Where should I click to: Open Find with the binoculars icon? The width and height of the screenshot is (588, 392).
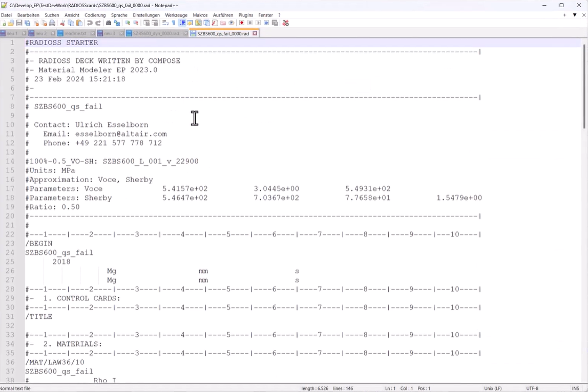[x=109, y=23]
